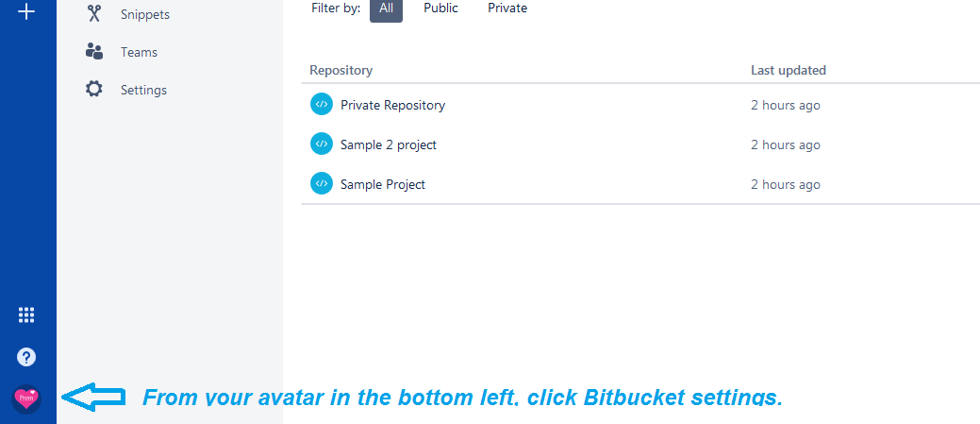Click the Sample Project code icon
Image resolution: width=980 pixels, height=424 pixels.
pyautogui.click(x=322, y=184)
